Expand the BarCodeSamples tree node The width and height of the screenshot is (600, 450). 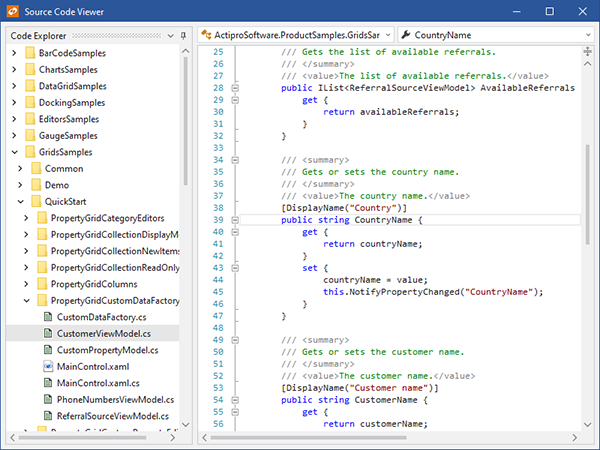pos(14,53)
